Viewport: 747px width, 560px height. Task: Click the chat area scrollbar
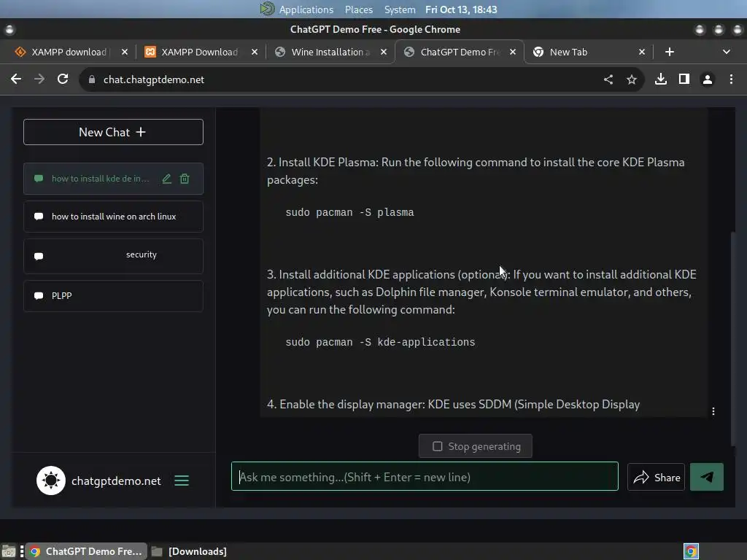(733, 338)
